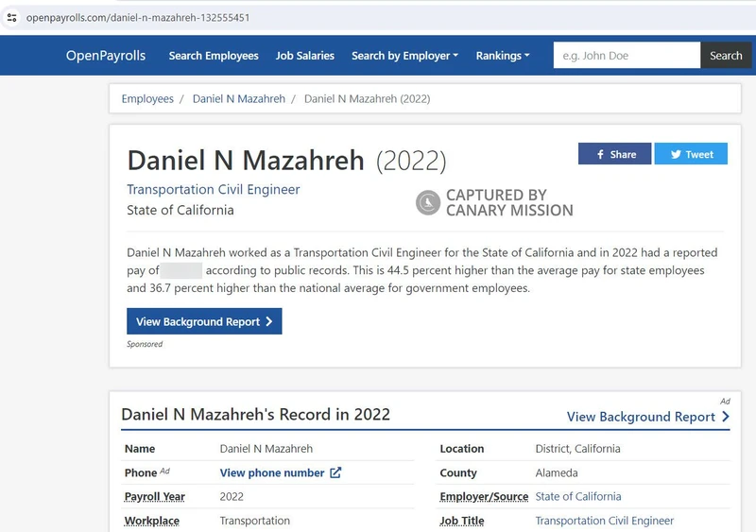Click the blue View Background Report button
The width and height of the screenshot is (756, 532).
[204, 321]
